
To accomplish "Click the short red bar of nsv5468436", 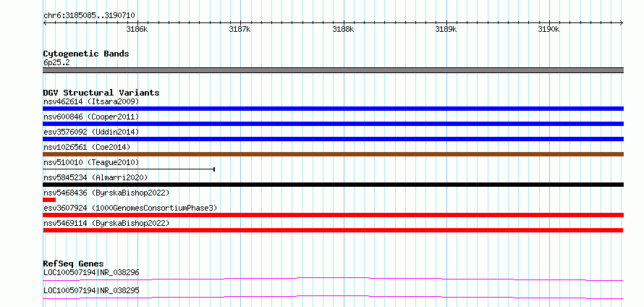I will click(x=49, y=200).
